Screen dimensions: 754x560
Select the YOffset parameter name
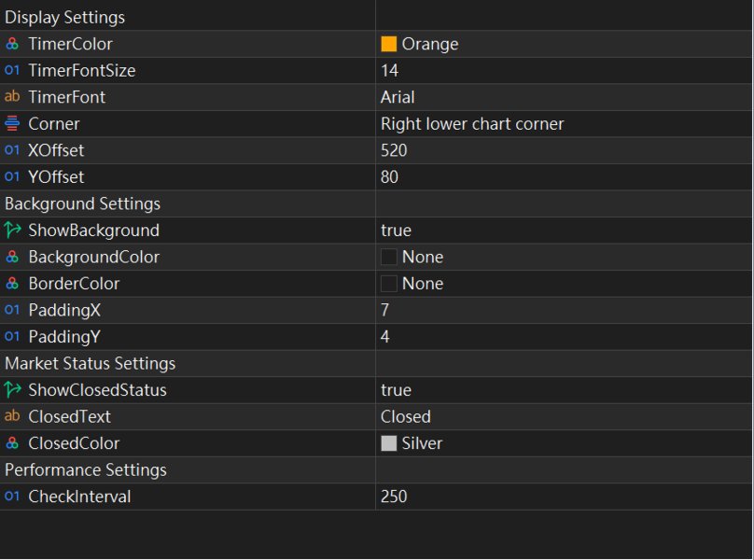(56, 176)
